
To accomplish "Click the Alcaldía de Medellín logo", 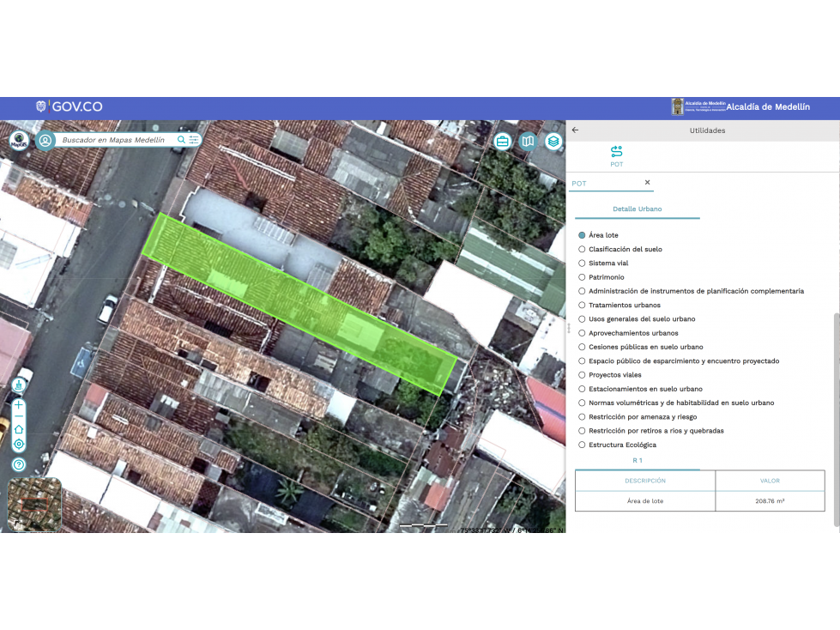I will click(x=740, y=106).
